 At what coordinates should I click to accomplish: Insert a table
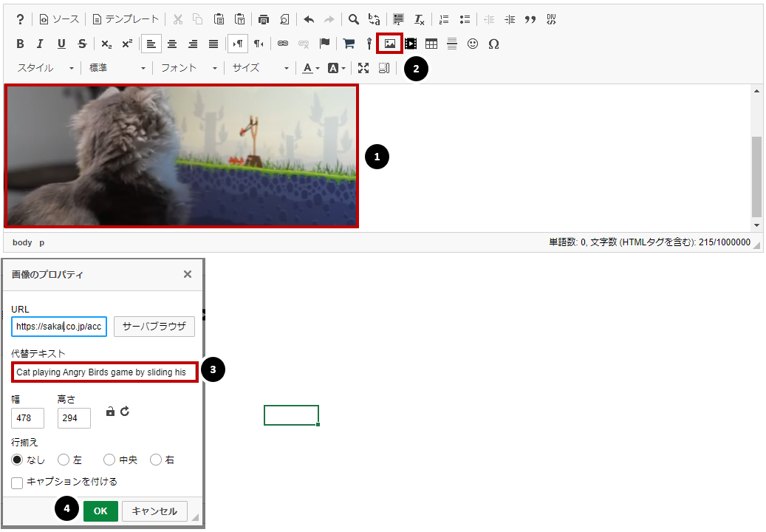[431, 44]
